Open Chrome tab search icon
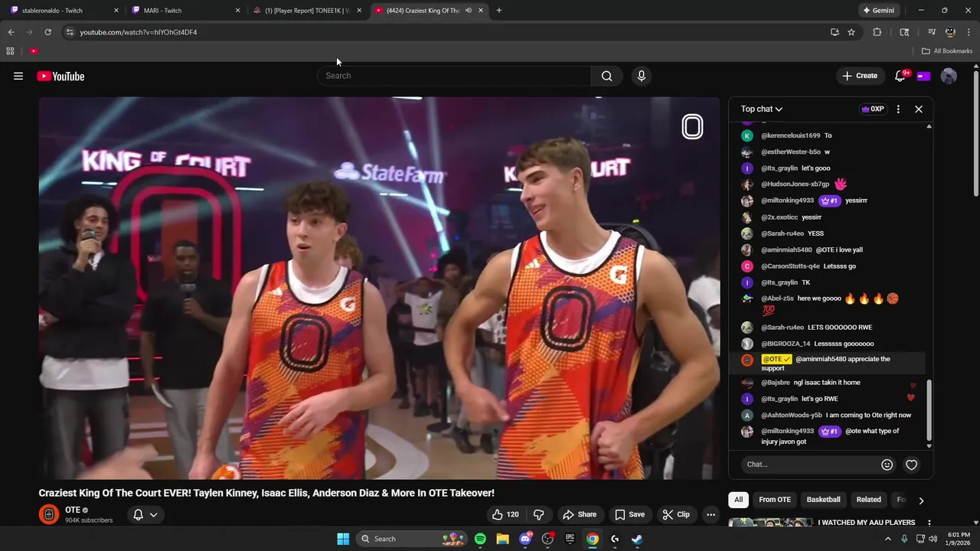 point(904,32)
